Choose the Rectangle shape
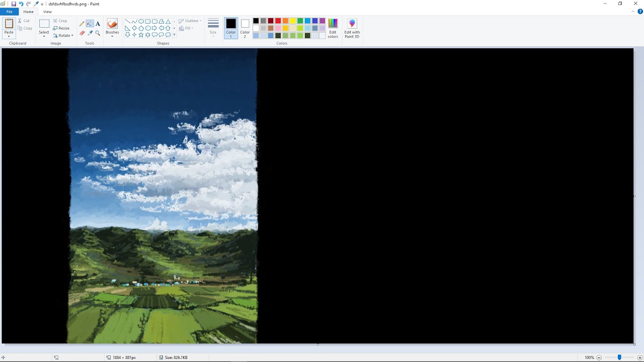 point(148,21)
